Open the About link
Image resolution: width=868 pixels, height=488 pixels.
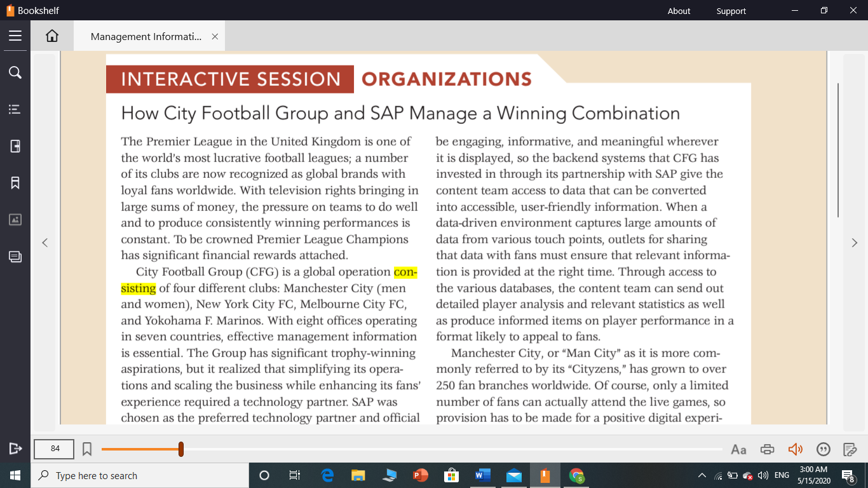[x=679, y=11]
